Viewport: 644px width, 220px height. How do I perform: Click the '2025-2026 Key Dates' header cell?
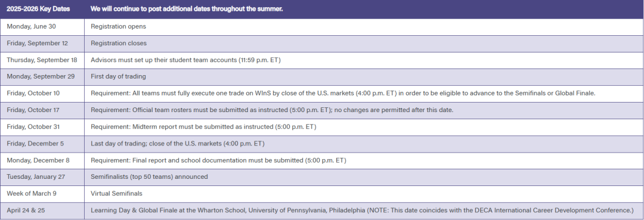(x=42, y=9)
